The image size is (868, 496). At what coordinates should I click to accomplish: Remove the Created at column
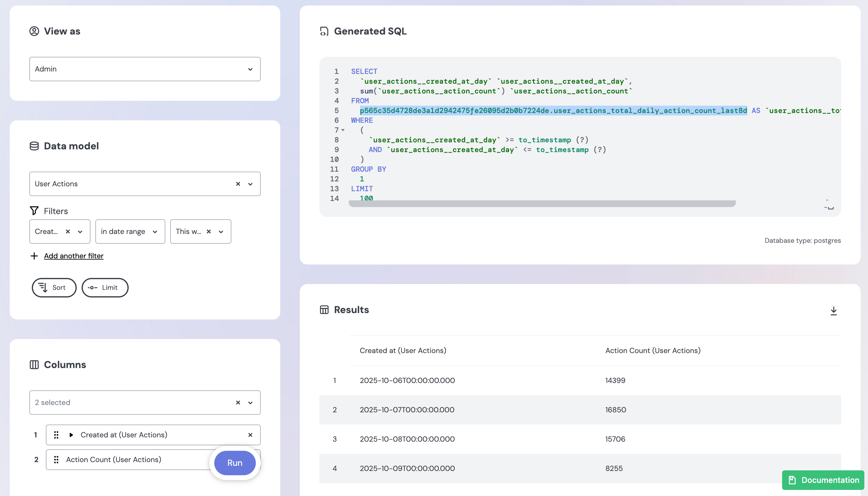tap(250, 435)
